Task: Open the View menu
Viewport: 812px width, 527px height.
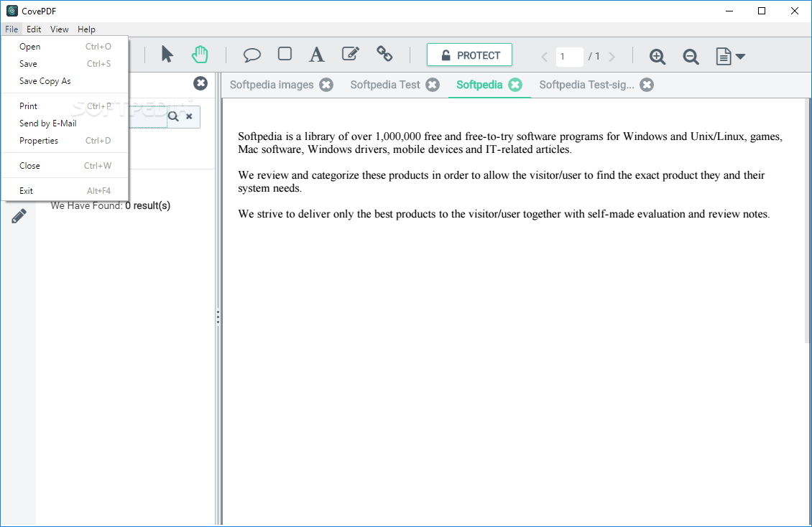Action: 60,29
